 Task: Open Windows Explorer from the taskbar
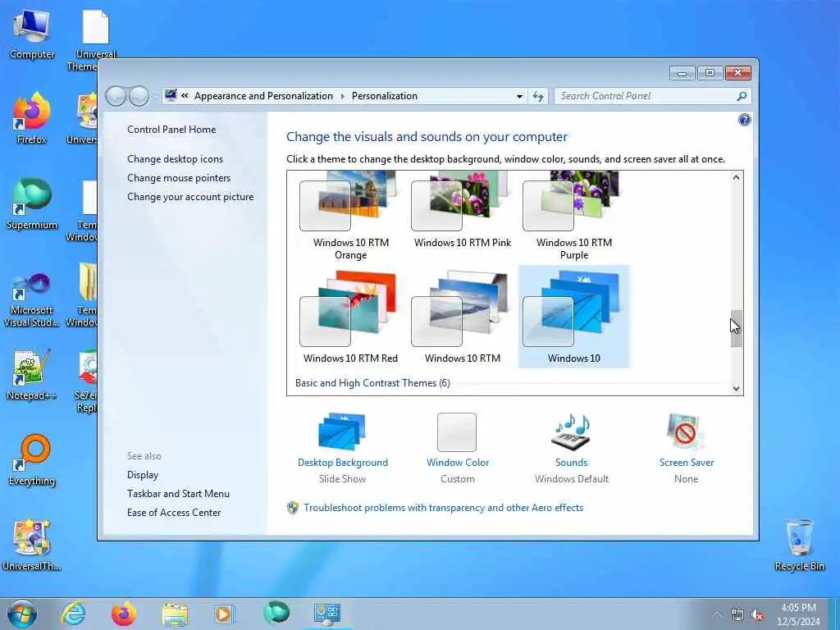pos(175,614)
